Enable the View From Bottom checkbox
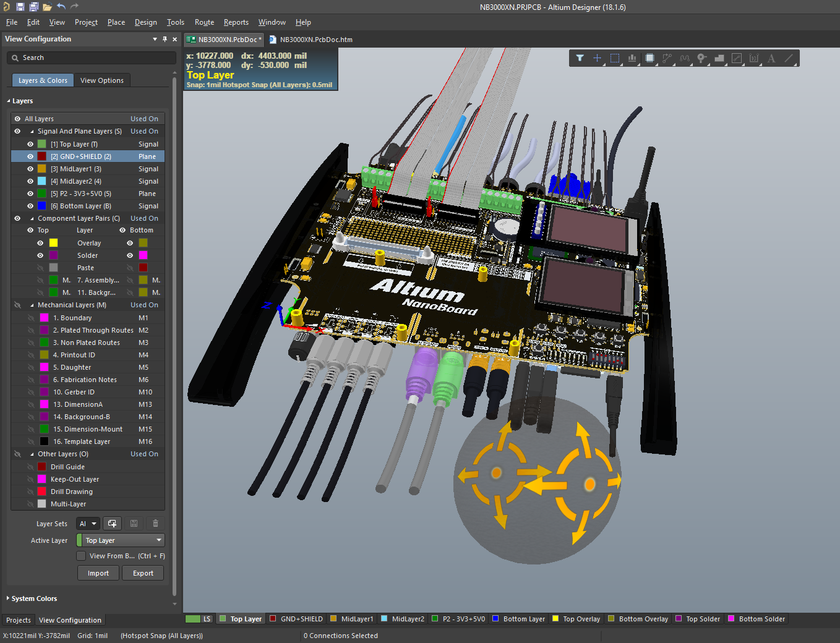 coord(81,556)
